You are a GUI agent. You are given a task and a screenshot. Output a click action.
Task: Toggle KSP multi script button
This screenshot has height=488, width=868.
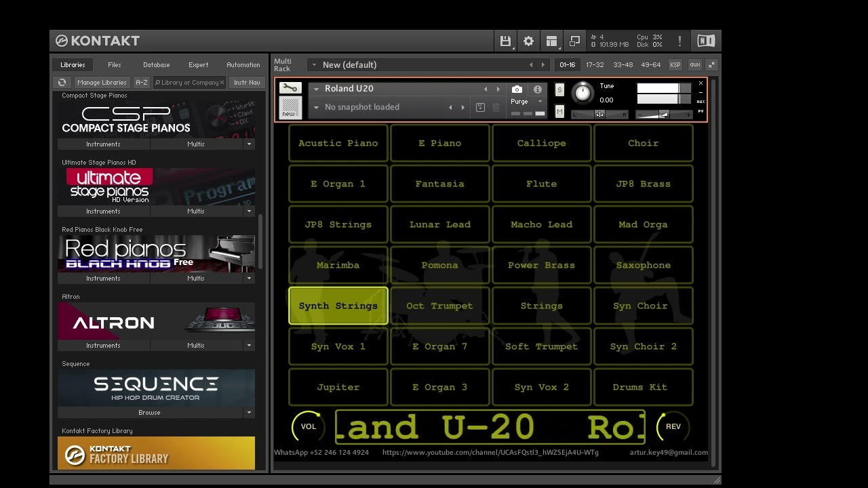point(675,65)
